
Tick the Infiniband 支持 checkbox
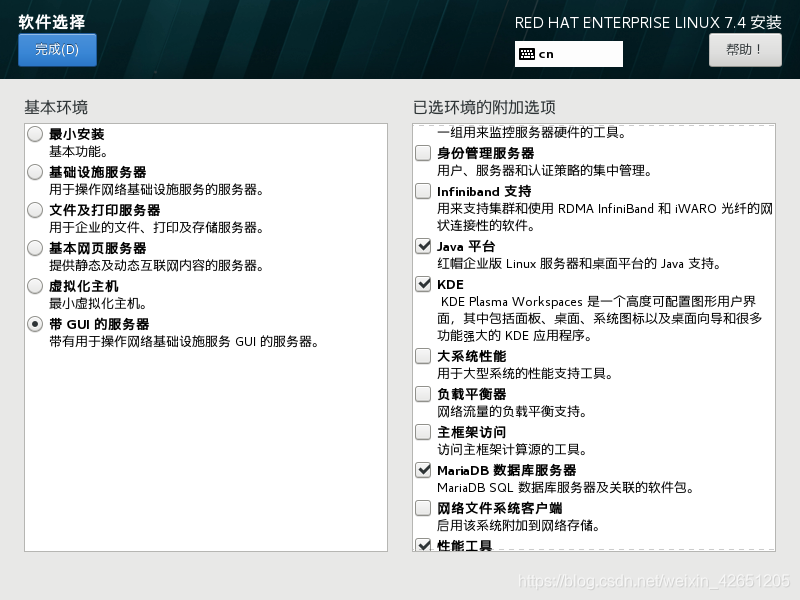pos(423,191)
